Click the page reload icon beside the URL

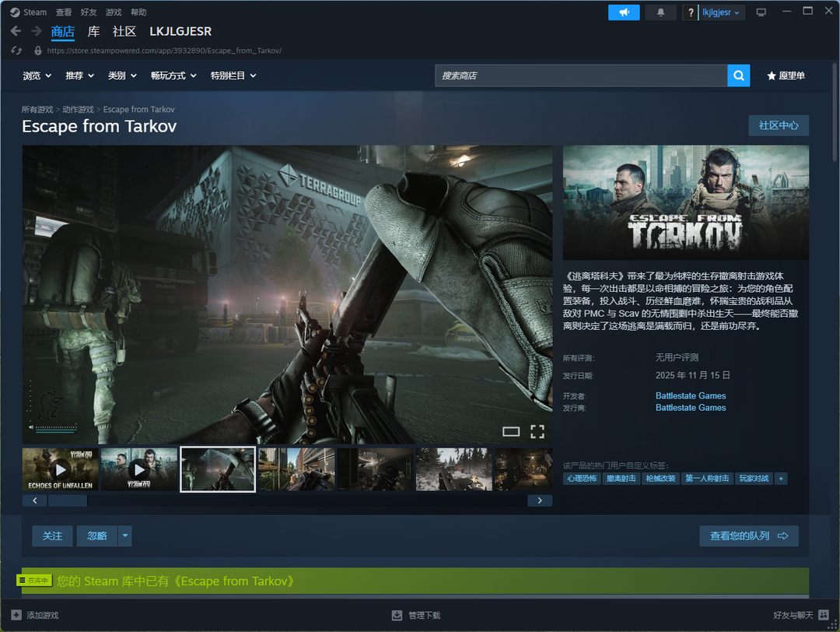click(16, 51)
